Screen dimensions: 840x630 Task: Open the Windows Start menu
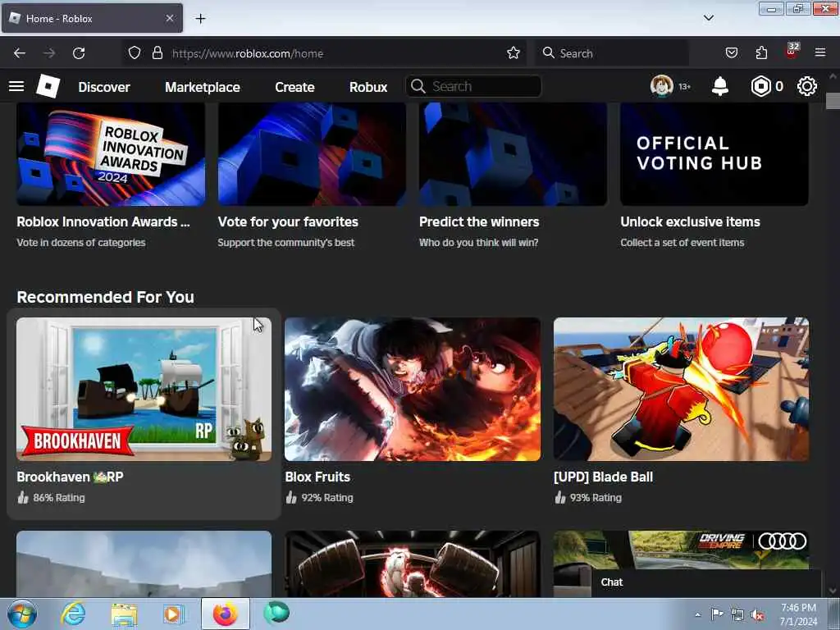[21, 614]
